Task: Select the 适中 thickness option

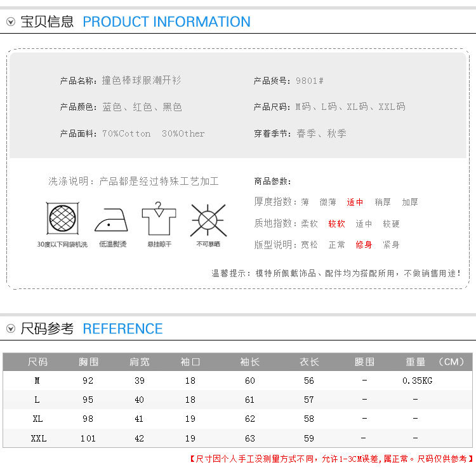Action: coord(355,202)
